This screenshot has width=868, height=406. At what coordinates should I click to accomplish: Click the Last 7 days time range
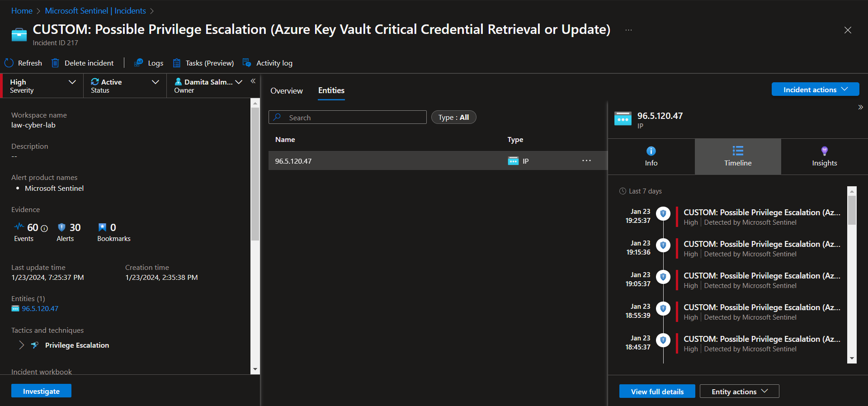641,191
